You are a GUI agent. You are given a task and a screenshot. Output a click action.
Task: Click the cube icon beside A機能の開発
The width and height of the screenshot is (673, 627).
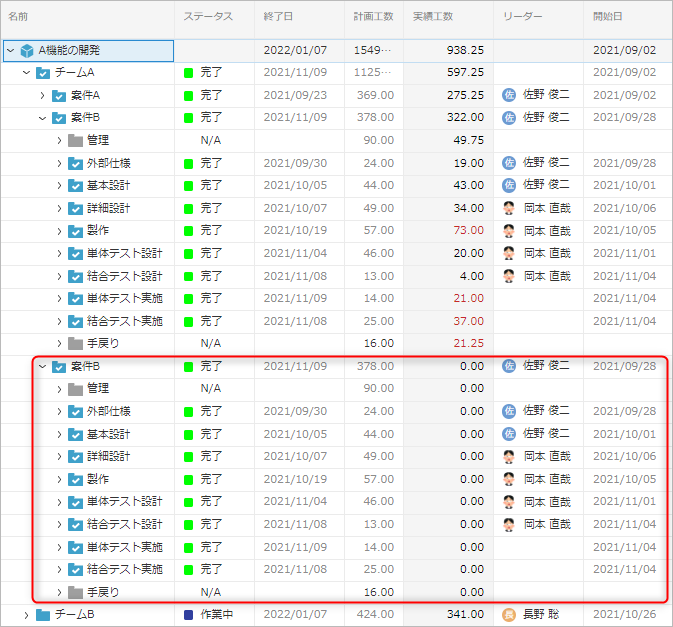pyautogui.click(x=27, y=50)
